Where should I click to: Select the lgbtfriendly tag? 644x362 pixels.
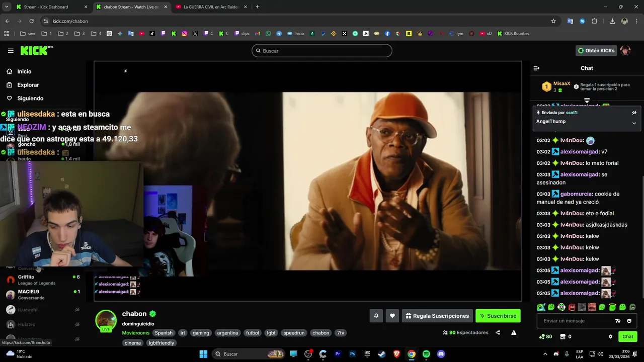161,343
